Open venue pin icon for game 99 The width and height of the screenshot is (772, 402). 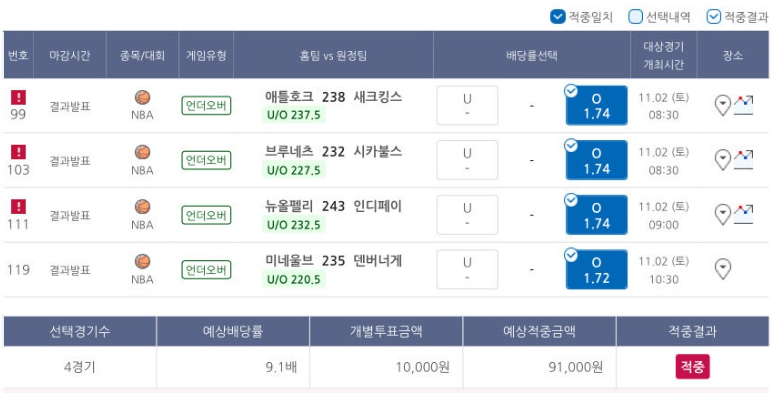722,105
